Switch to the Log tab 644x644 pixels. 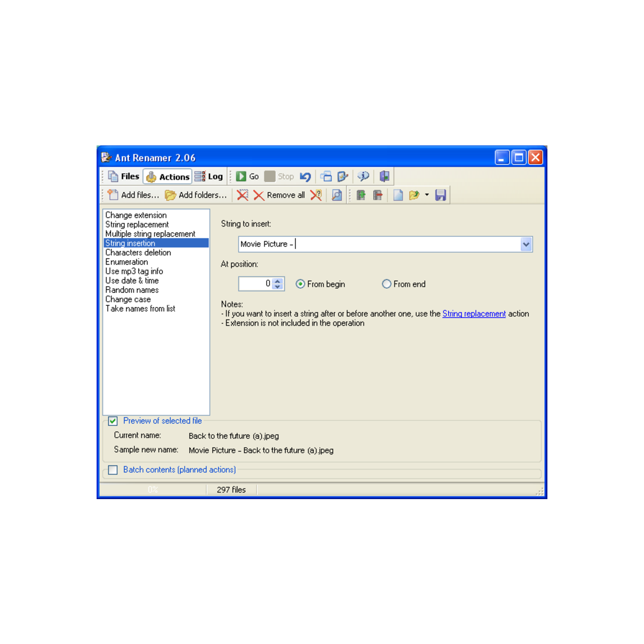(209, 177)
